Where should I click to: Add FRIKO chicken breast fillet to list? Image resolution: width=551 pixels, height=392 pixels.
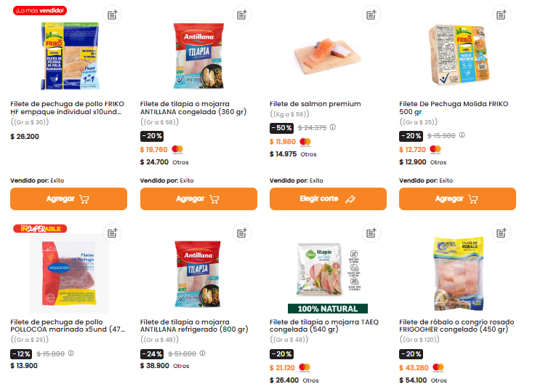click(112, 15)
